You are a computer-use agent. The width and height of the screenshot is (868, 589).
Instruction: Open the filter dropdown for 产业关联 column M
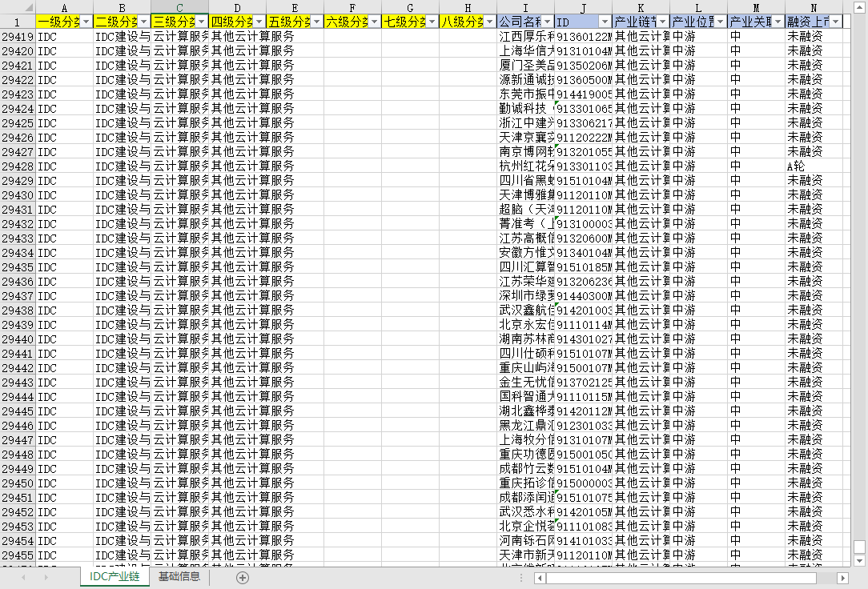tap(778, 22)
